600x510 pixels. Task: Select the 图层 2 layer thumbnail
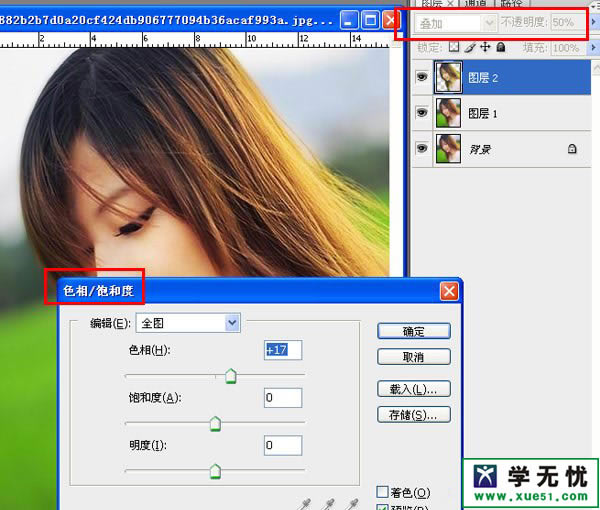coord(448,77)
